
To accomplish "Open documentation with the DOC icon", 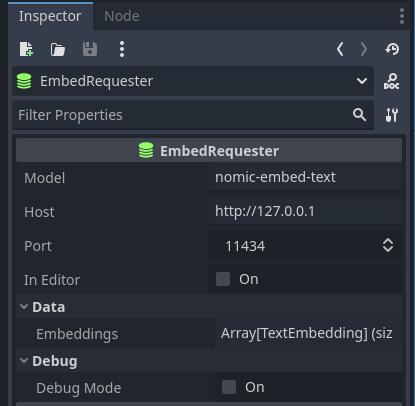I will 392,81.
